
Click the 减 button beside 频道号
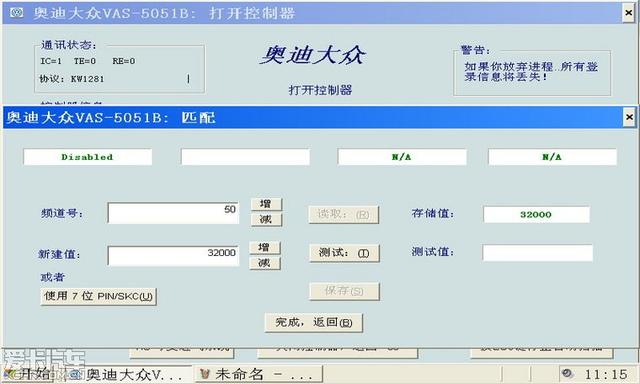tap(266, 220)
